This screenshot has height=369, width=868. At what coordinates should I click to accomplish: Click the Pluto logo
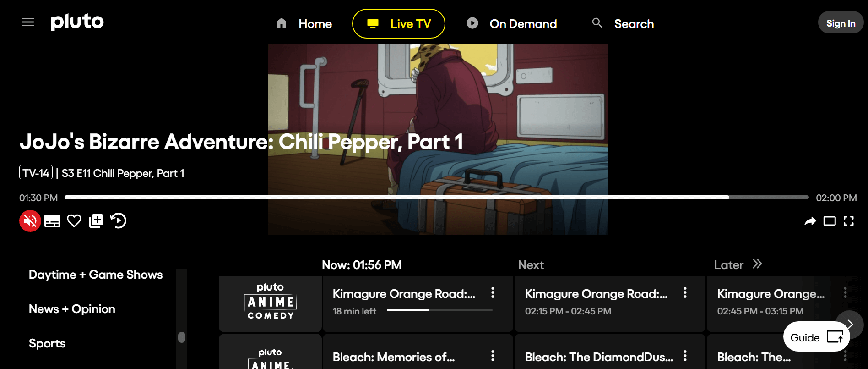(77, 22)
